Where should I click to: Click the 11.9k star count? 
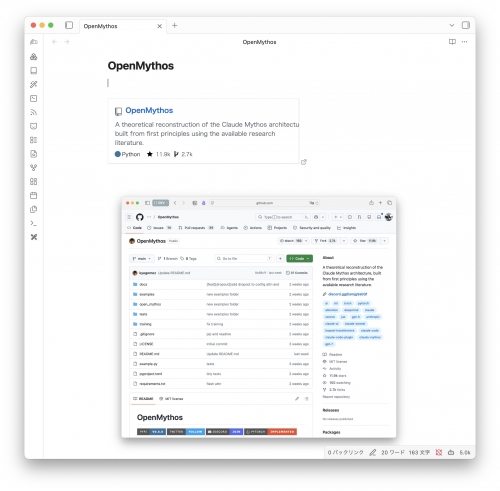click(x=163, y=154)
